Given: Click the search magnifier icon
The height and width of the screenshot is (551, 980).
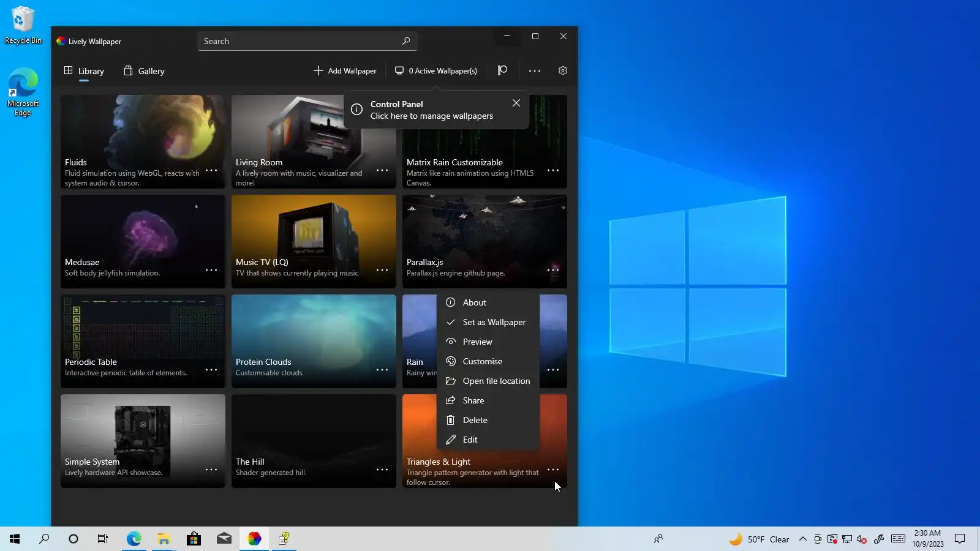Looking at the screenshot, I should (x=406, y=41).
